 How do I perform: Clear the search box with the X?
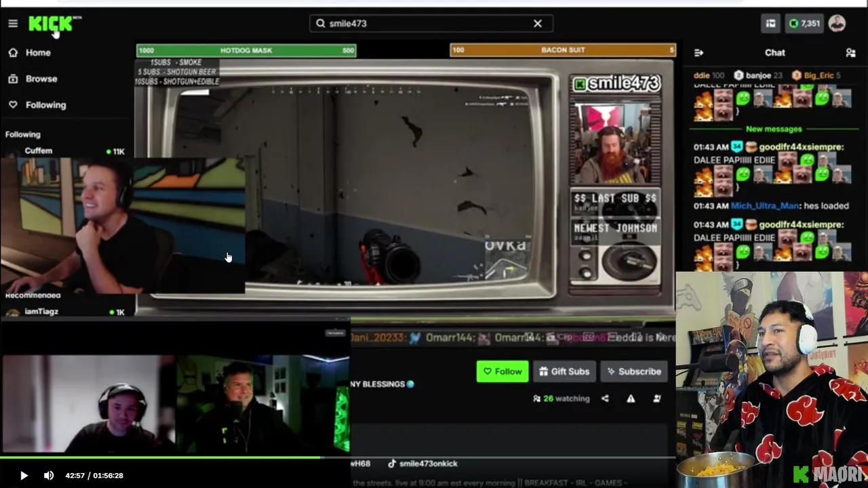538,24
